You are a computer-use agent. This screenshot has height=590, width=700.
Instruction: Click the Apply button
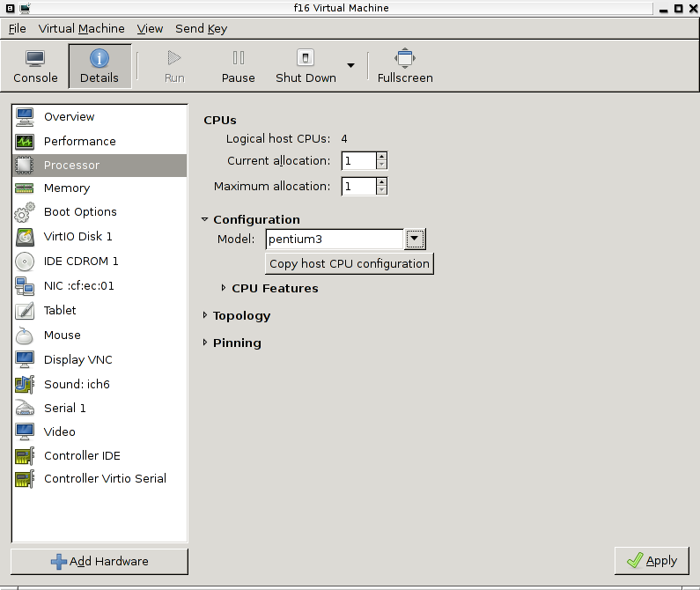tap(652, 560)
